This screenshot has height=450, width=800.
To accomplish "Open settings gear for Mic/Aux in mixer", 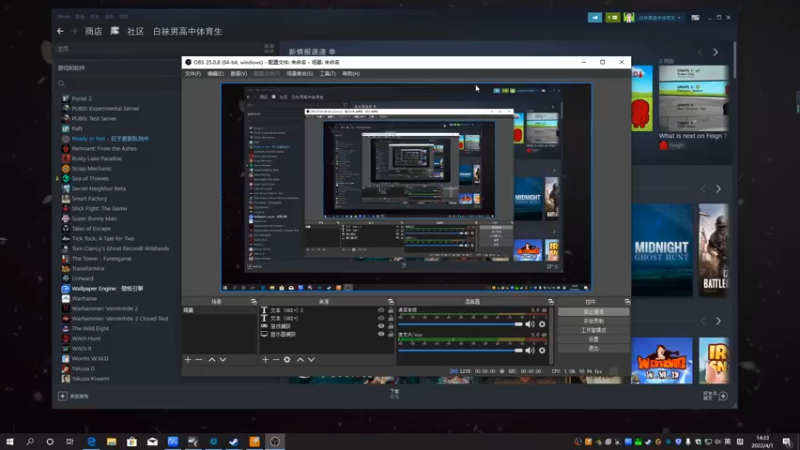I will click(542, 350).
